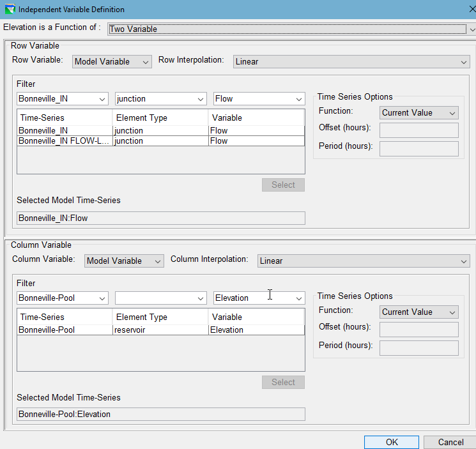Open the Row Interpolation dropdown
The height and width of the screenshot is (449, 476).
tap(351, 61)
